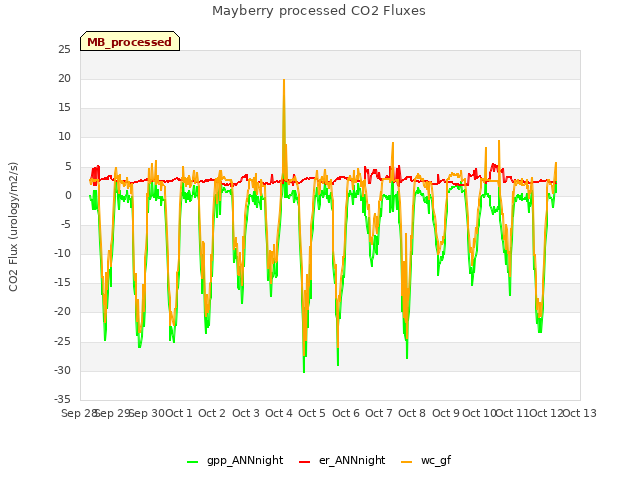Click the Oct 7 x-axis tick label
The height and width of the screenshot is (480, 640).
(379, 413)
